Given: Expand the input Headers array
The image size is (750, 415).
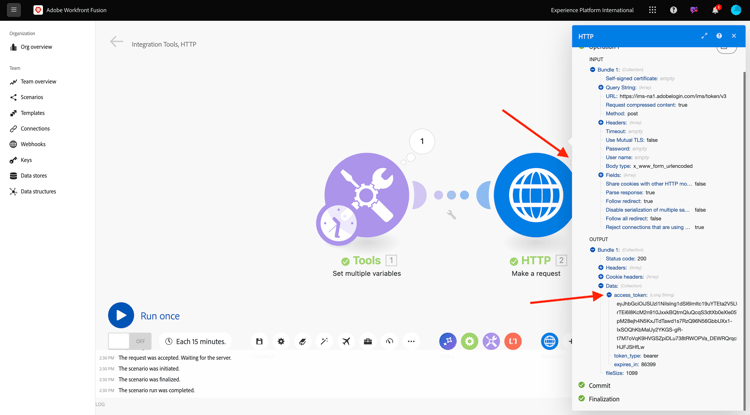Looking at the screenshot, I should pos(601,122).
